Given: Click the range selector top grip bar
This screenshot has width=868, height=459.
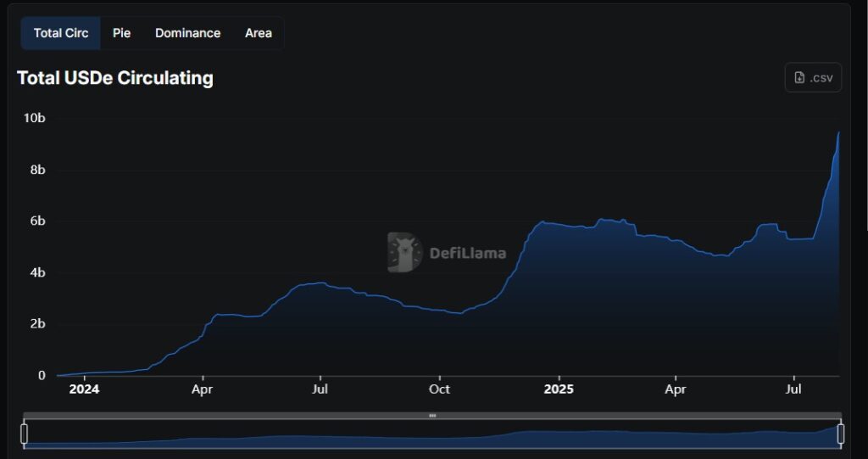Looking at the screenshot, I should [x=432, y=415].
